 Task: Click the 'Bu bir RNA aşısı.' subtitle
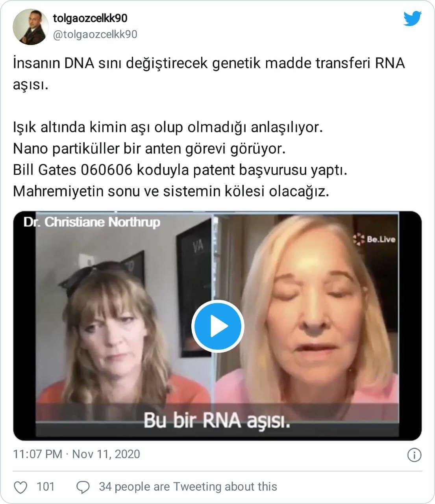click(x=217, y=421)
